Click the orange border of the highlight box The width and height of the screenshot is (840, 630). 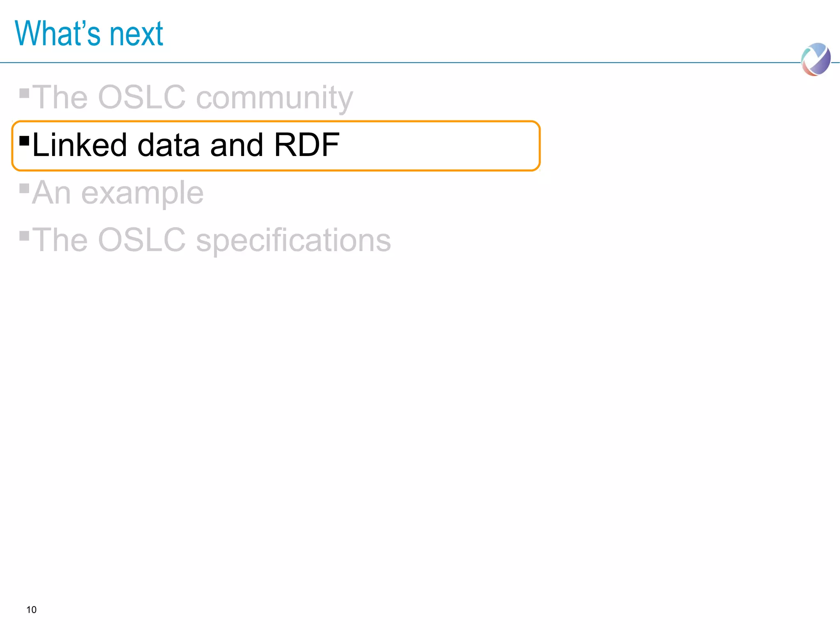(287, 122)
